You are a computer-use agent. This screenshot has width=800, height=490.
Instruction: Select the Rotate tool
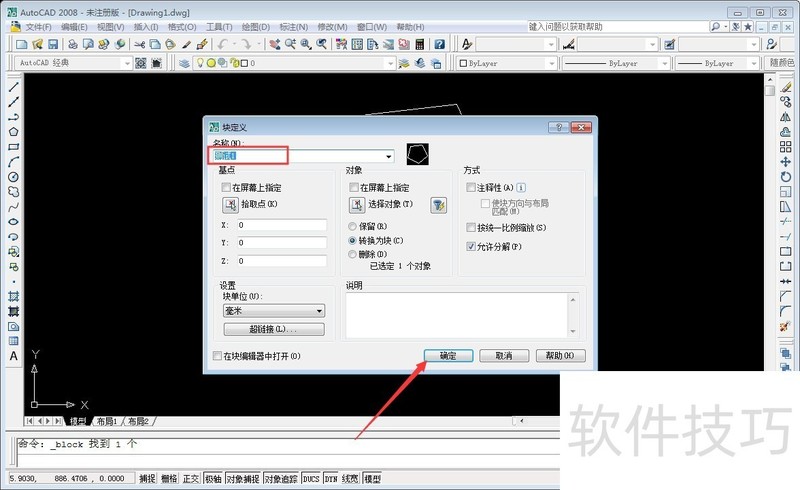(x=786, y=177)
